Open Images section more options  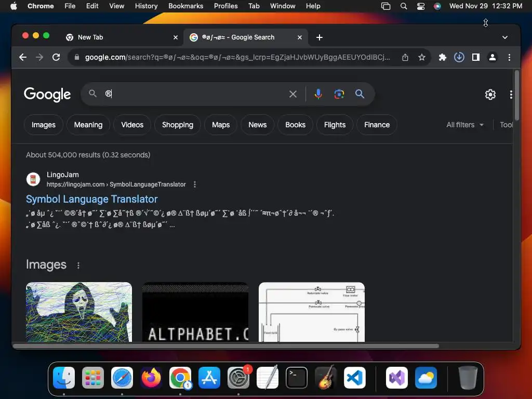click(78, 265)
